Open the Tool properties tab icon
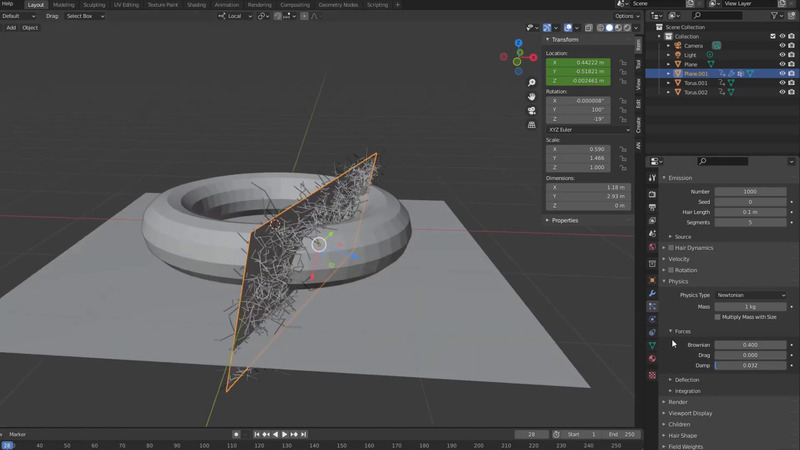The height and width of the screenshot is (450, 800). [x=652, y=178]
